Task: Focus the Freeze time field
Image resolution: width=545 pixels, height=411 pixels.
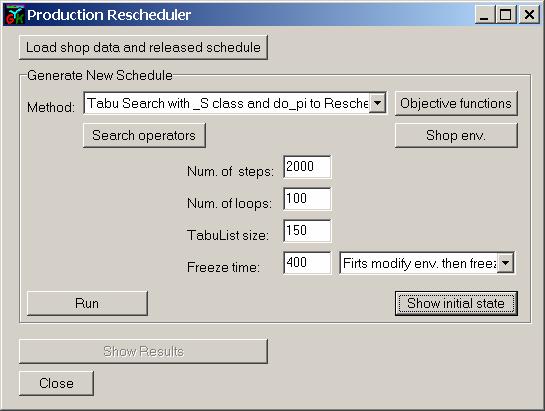Action: click(307, 263)
